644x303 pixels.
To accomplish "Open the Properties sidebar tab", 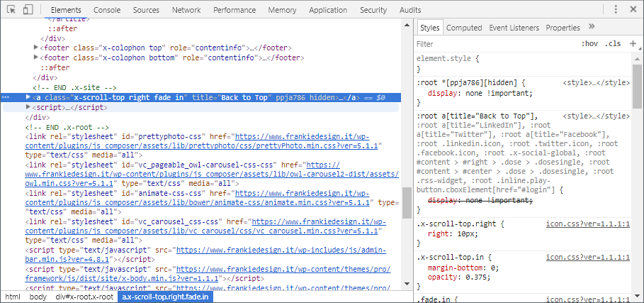I will click(x=563, y=28).
